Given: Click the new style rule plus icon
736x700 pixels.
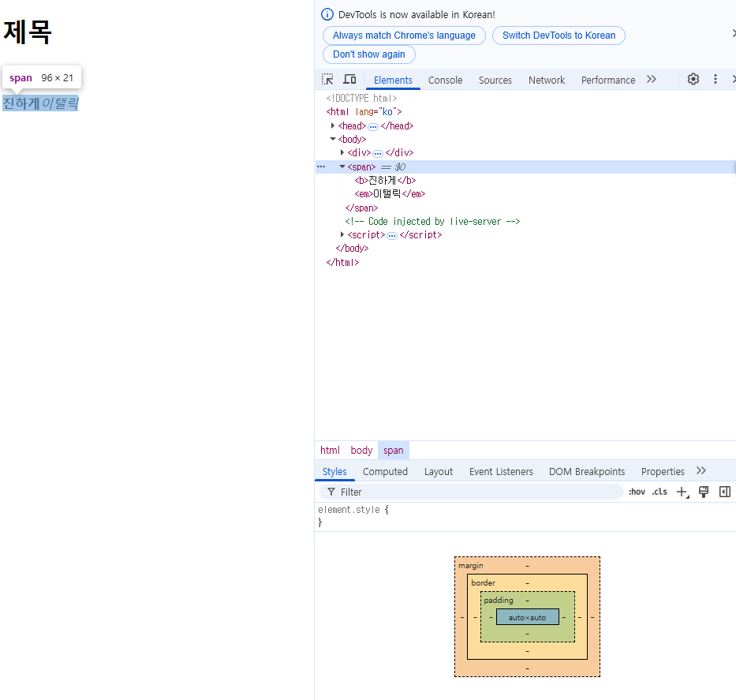Looking at the screenshot, I should point(682,492).
